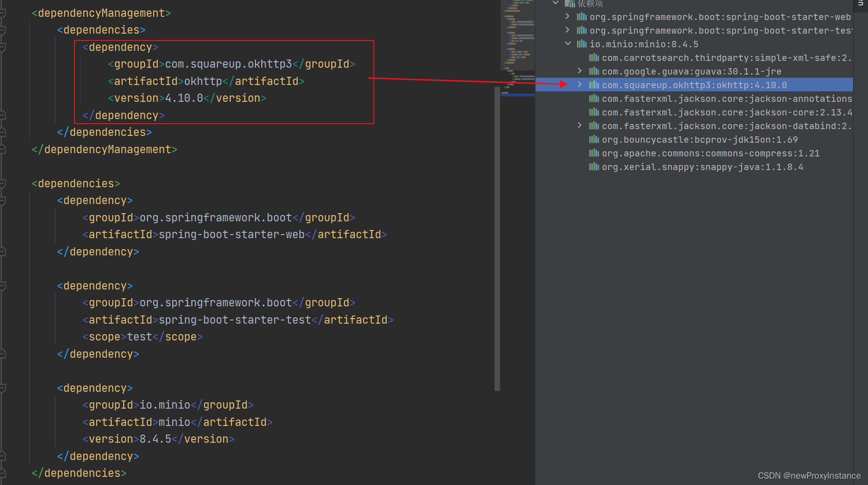Click library icon of guava dependency
This screenshot has height=485, width=868.
pyautogui.click(x=594, y=71)
